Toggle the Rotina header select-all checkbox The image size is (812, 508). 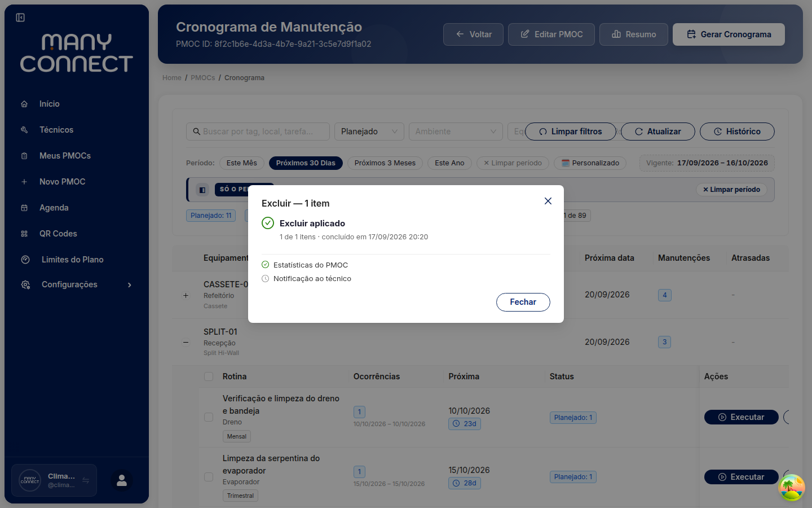(x=209, y=376)
